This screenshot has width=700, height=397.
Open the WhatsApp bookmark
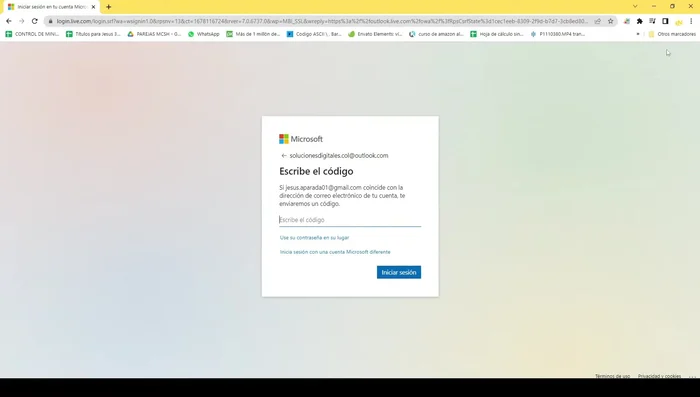(204, 34)
